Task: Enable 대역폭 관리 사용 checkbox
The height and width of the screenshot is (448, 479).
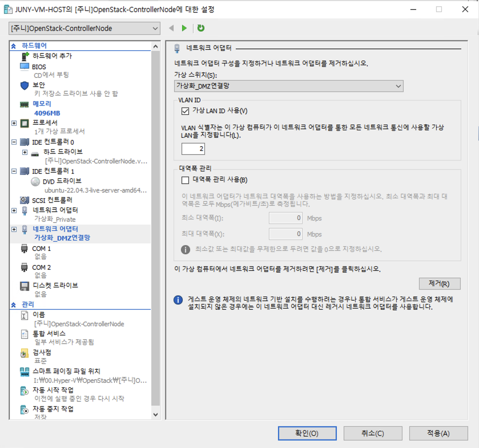Action: coord(185,180)
